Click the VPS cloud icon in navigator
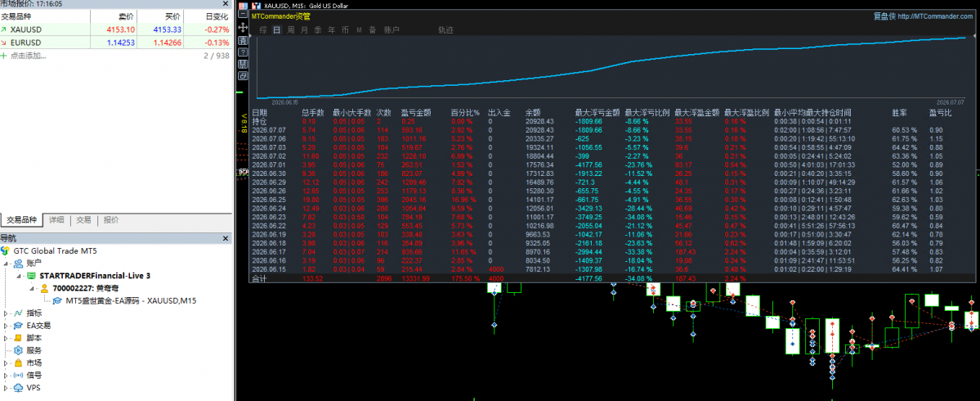The width and height of the screenshot is (980, 401). (18, 388)
